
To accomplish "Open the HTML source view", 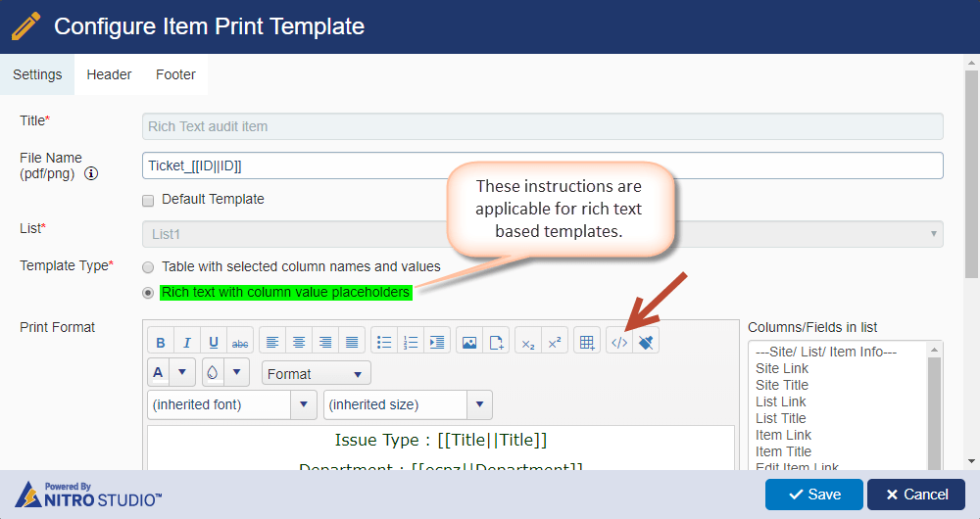I will click(x=619, y=342).
